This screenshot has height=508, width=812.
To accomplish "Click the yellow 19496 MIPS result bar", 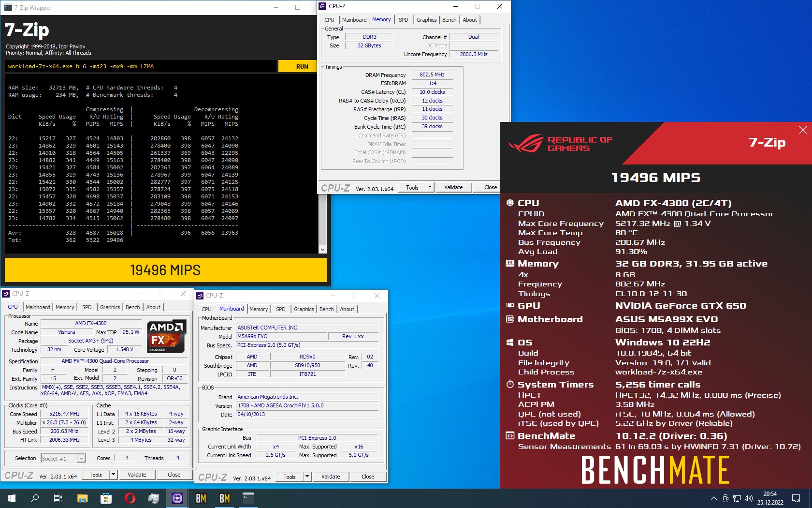I will tap(165, 270).
